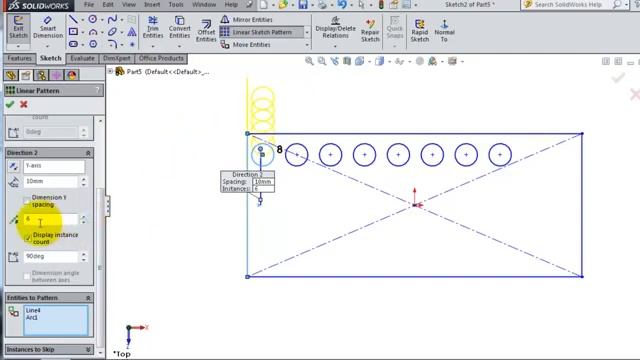Switch to the Evaluate tab
This screenshot has height=360, width=640.
click(82, 58)
